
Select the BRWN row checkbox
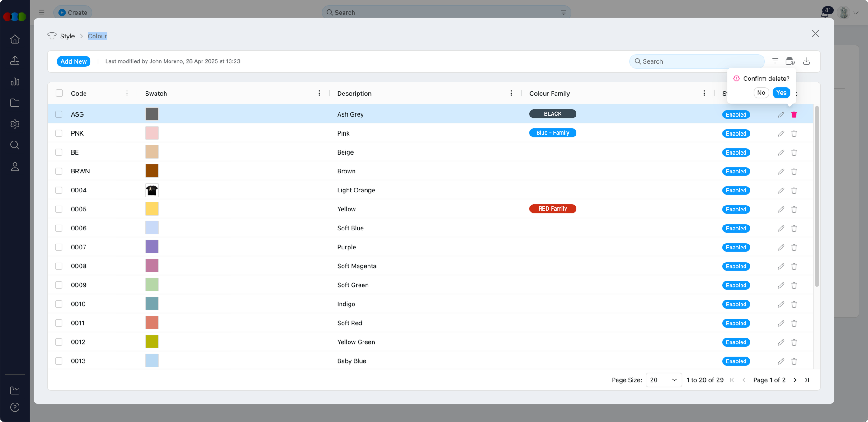(59, 171)
